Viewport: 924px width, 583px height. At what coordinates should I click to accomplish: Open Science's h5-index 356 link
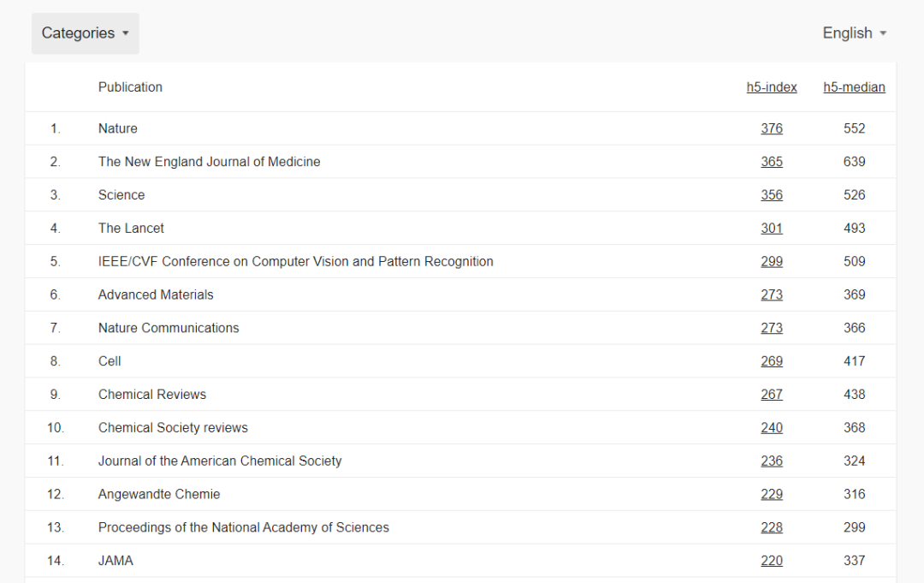(772, 195)
